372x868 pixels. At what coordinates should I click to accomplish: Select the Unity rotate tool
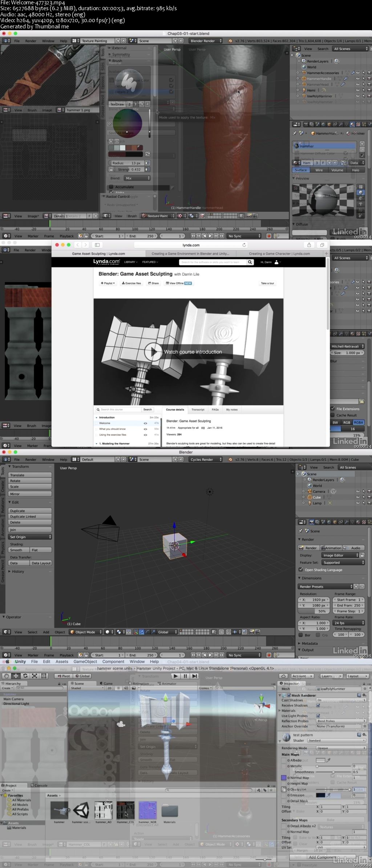(x=25, y=676)
